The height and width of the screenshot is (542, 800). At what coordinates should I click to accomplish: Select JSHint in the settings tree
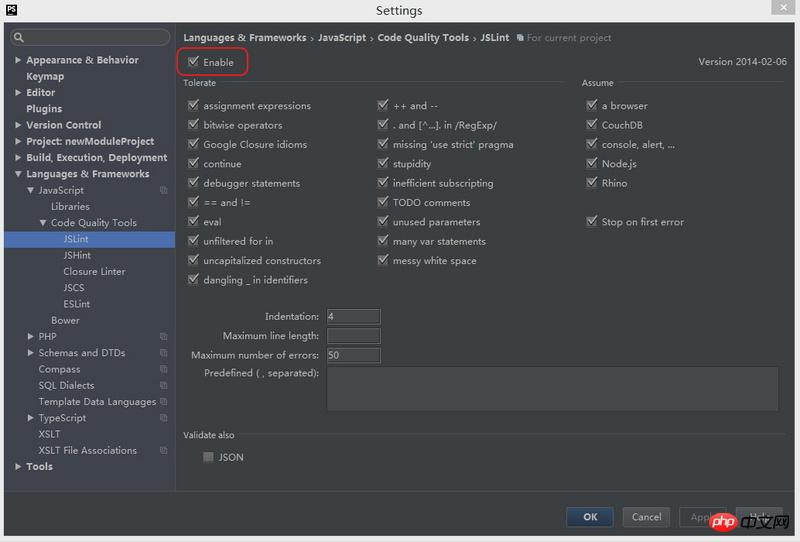point(77,255)
